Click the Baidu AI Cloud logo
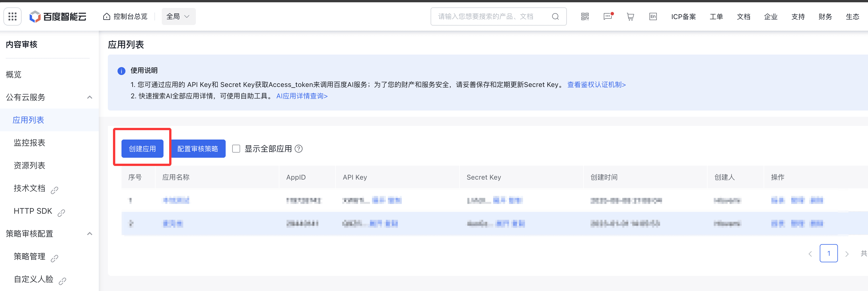This screenshot has width=868, height=291. [x=58, y=16]
